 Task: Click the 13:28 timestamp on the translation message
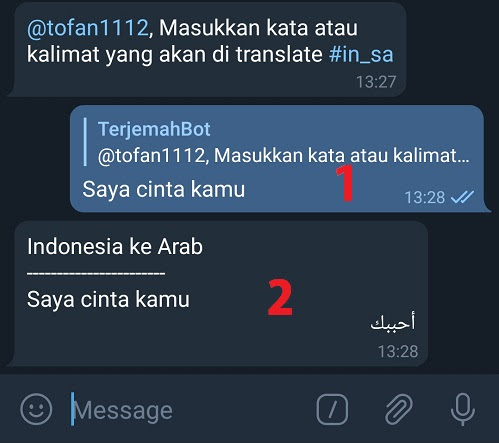398,351
